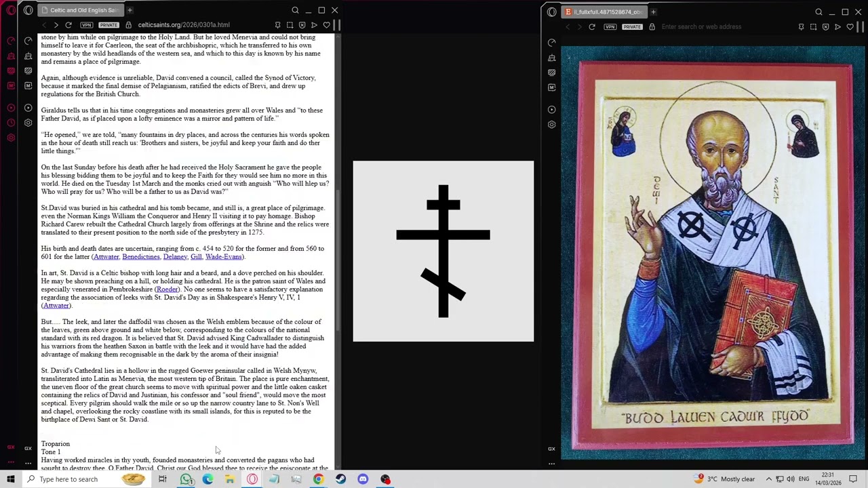This screenshot has height=488, width=868.
Task: Select the il_fullxfull tab in right window
Action: point(604,12)
